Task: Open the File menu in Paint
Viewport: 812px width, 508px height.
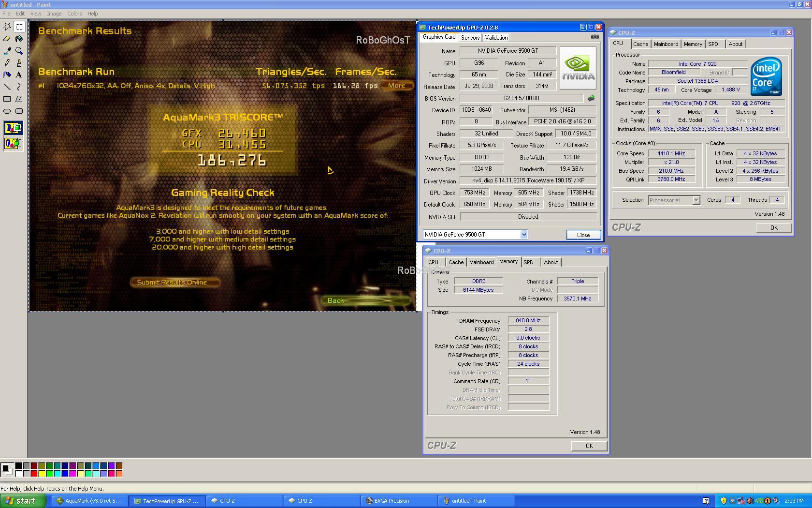Action: coord(6,14)
